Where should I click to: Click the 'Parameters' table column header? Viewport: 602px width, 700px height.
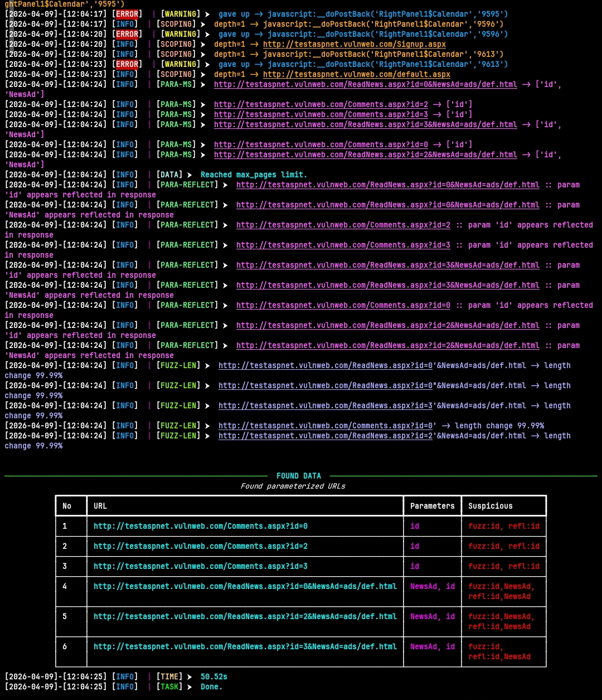pyautogui.click(x=433, y=506)
